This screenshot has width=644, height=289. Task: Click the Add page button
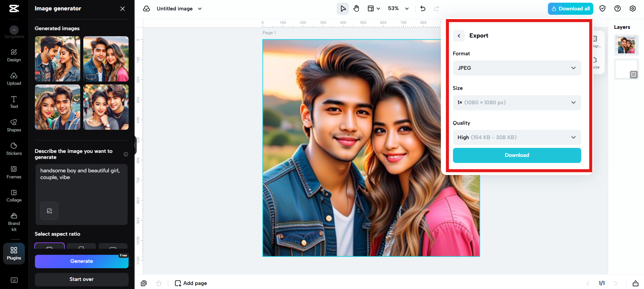(191, 283)
